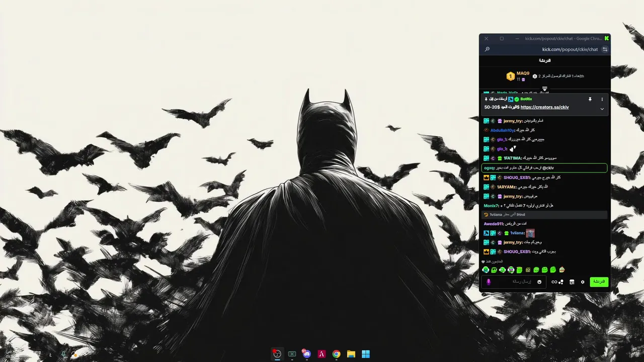The image size is (644, 362).
Task: Click the moderator badge on 1viiana's message
Action: [487, 233]
